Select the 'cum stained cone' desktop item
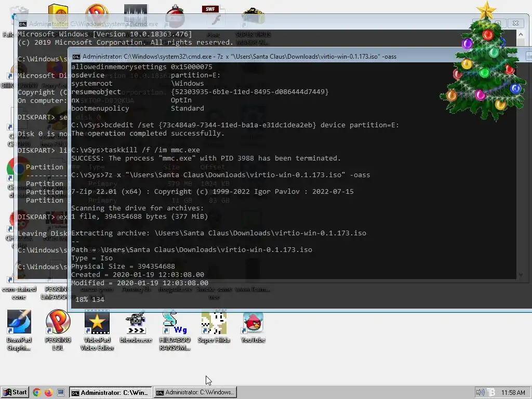Screen dimensions: 532x399 point(19,292)
